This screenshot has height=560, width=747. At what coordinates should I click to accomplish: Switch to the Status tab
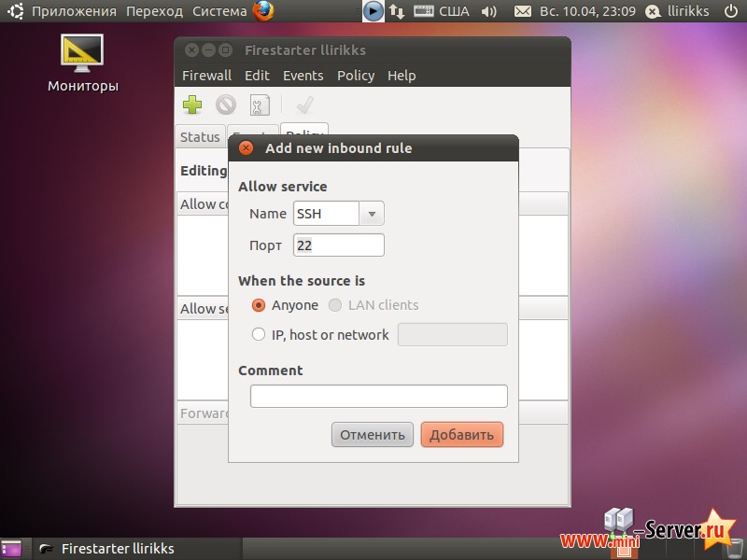coord(200,136)
